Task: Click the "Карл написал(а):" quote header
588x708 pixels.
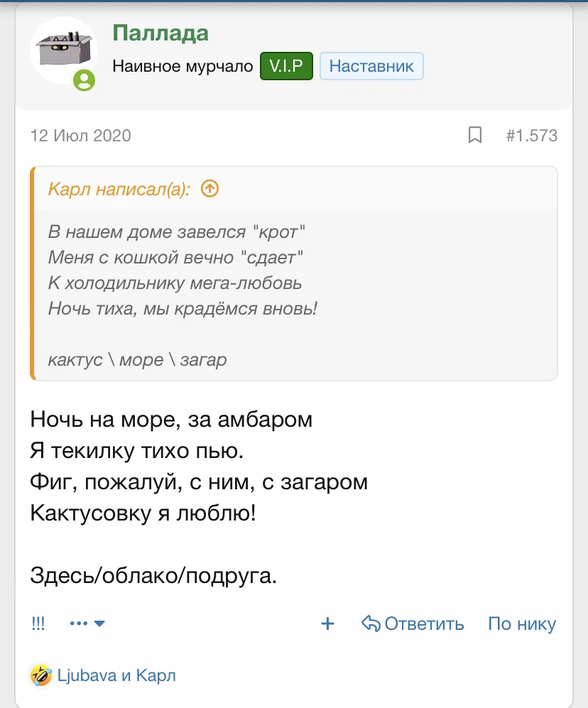Action: click(x=119, y=190)
